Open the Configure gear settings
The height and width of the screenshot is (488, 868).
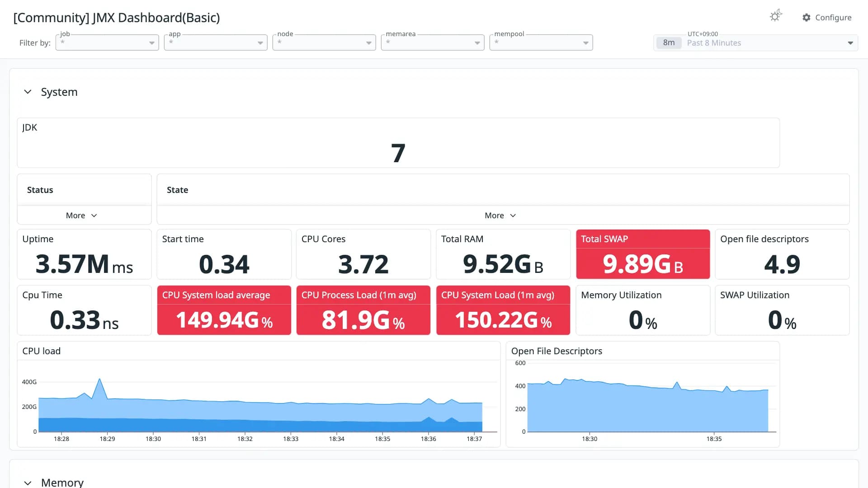[x=827, y=17]
